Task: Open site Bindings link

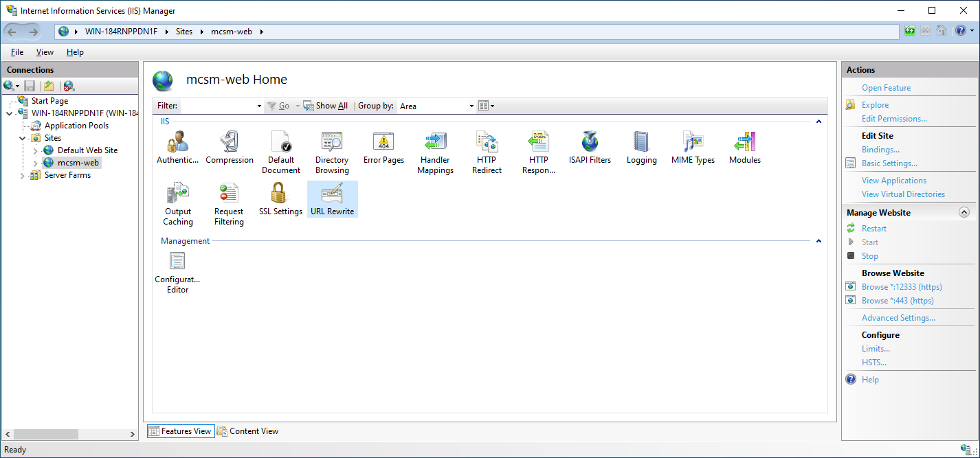Action: (880, 150)
